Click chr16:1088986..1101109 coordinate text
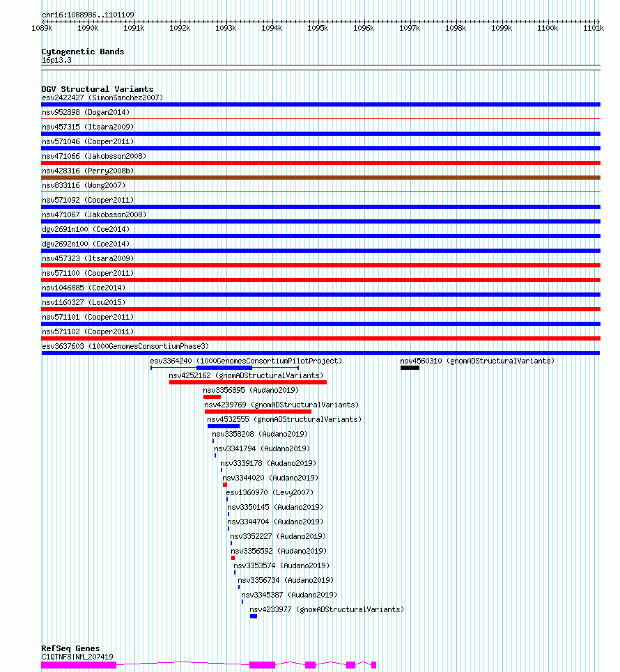Viewport: 620px width, 672px height. (88, 15)
